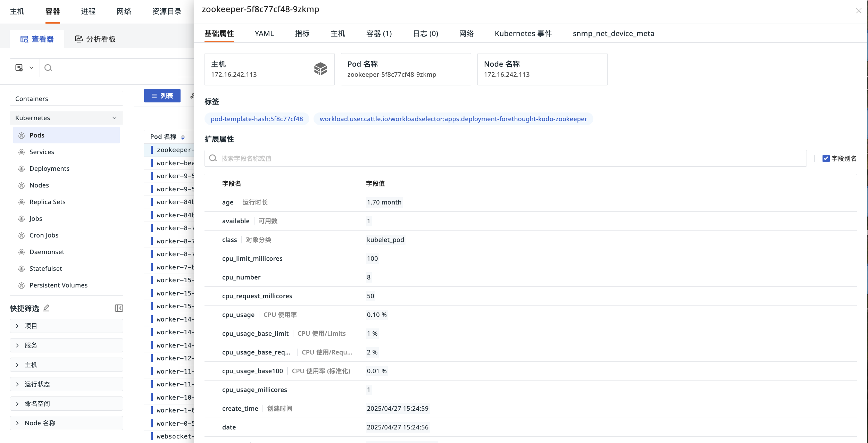The image size is (868, 443).
Task: Open the snmp_net_device_meta tab
Action: coord(614,34)
